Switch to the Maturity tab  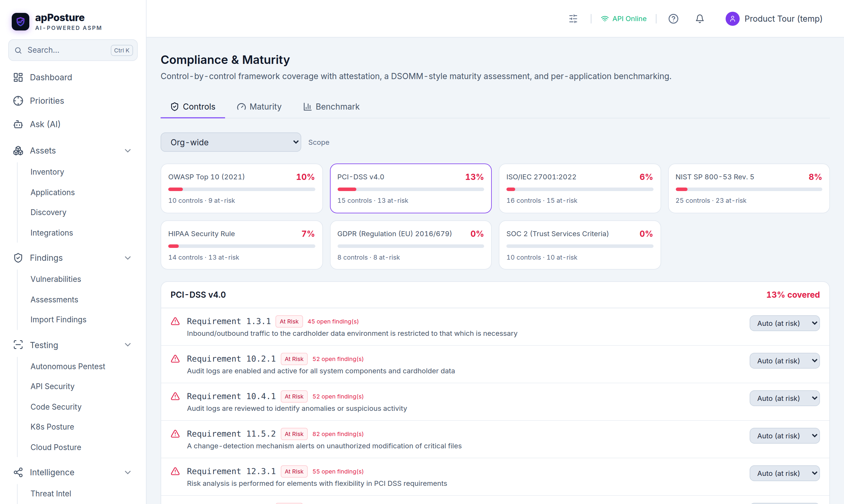[x=259, y=107]
